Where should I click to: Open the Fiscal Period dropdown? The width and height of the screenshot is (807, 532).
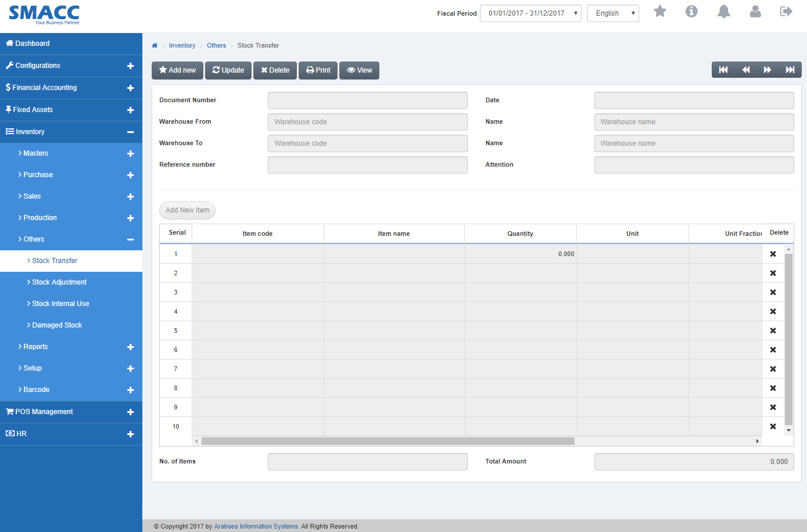point(530,13)
